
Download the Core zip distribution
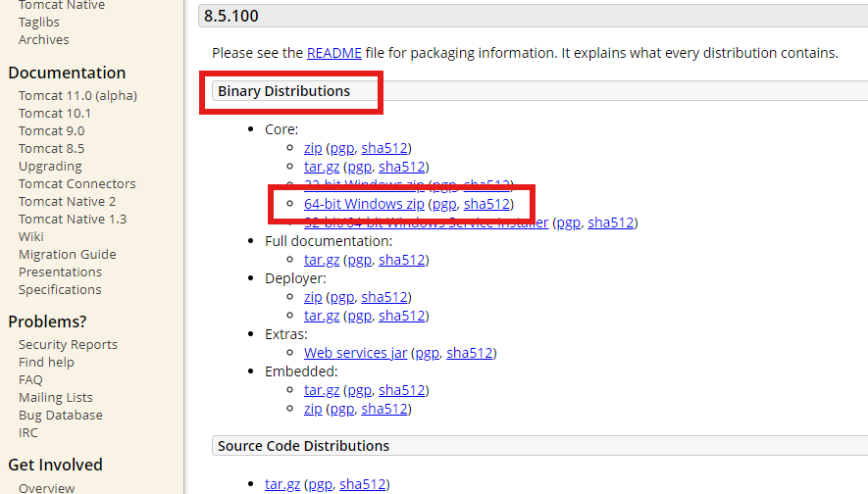(313, 148)
